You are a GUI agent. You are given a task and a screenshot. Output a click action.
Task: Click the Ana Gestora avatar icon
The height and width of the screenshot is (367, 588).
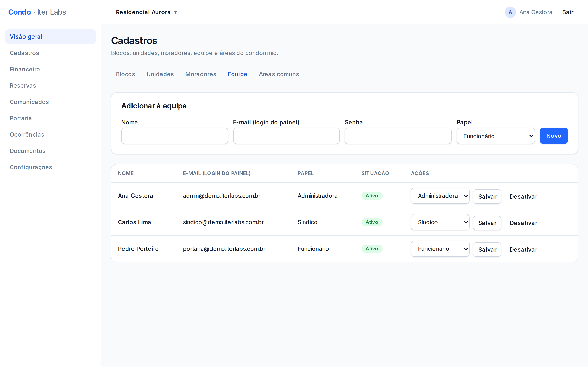pyautogui.click(x=510, y=12)
